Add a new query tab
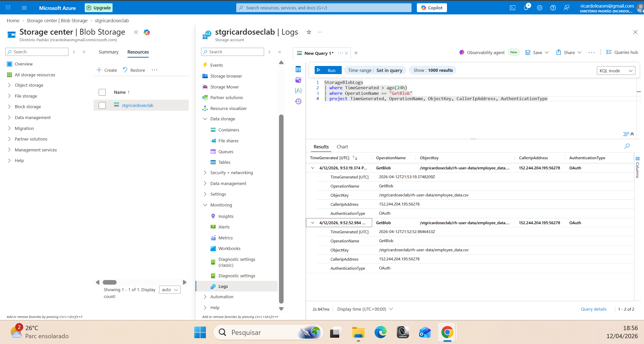The height and width of the screenshot is (344, 644). point(356,53)
